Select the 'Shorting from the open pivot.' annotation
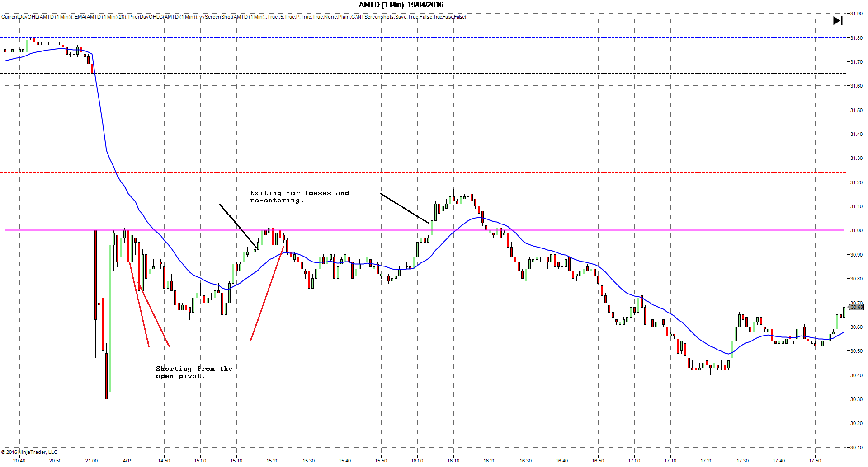Image resolution: width=868 pixels, height=467 pixels. tap(194, 372)
